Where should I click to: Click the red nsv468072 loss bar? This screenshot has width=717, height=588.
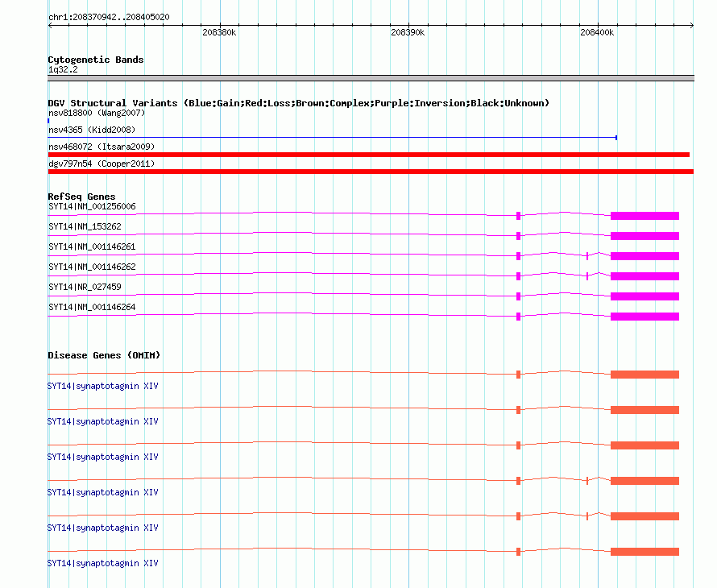(368, 155)
